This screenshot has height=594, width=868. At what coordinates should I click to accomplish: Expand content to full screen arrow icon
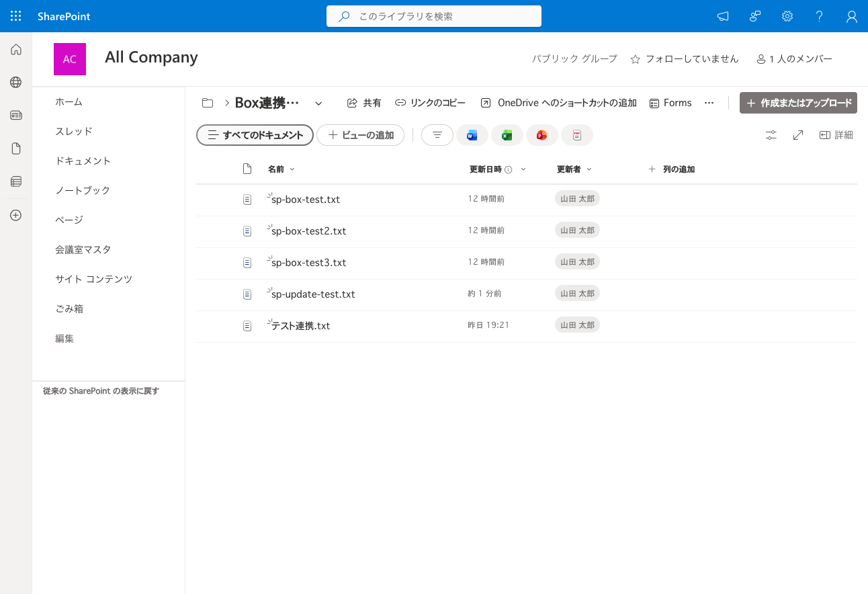[798, 135]
